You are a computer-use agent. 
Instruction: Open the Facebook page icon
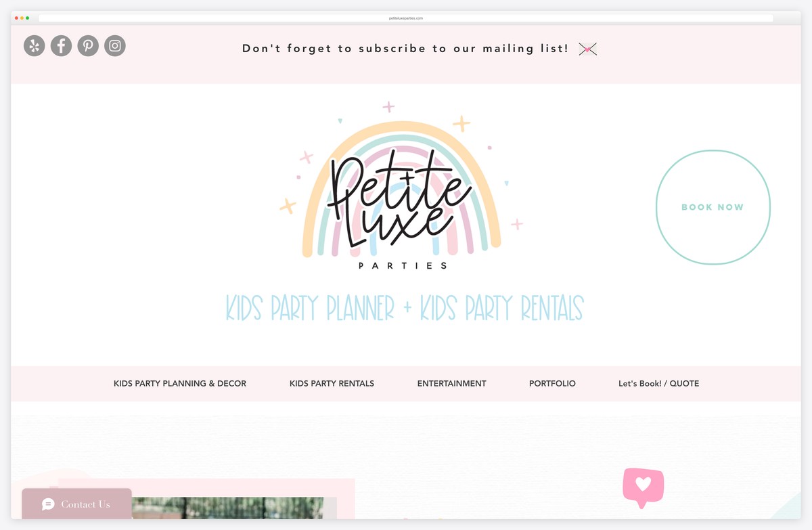(61, 45)
